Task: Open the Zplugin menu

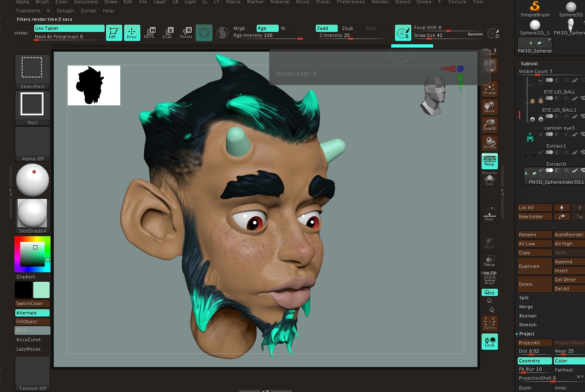Action: coord(65,11)
